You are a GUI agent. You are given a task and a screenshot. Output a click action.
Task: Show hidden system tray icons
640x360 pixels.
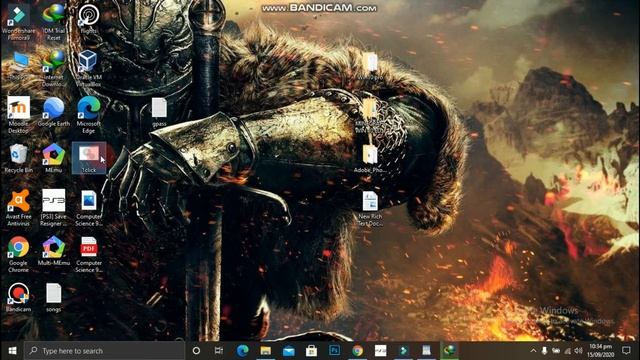coord(533,351)
